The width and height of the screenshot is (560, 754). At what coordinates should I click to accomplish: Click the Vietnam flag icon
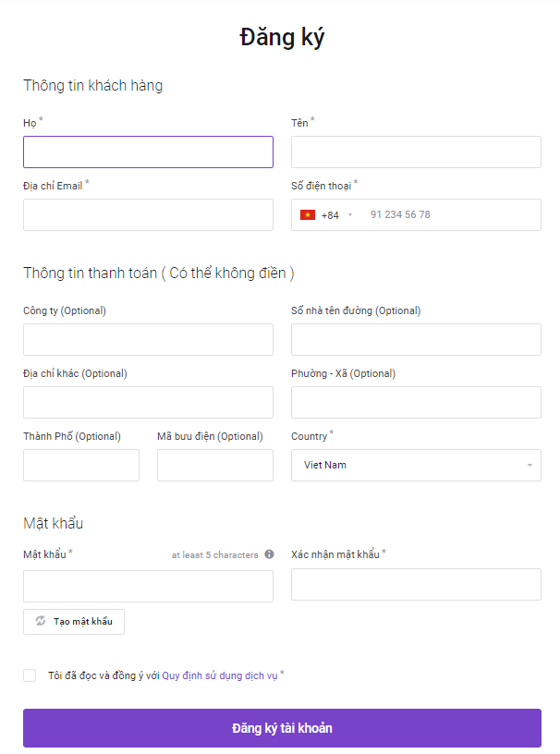coord(308,215)
